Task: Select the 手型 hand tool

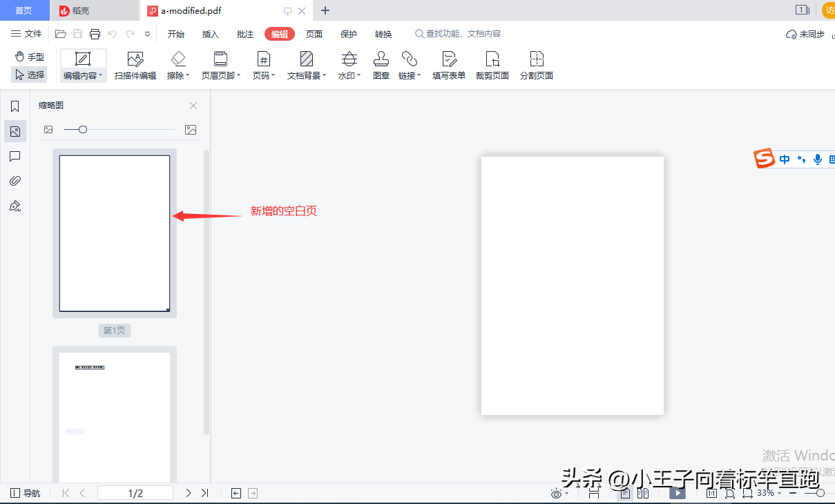Action: pos(30,57)
